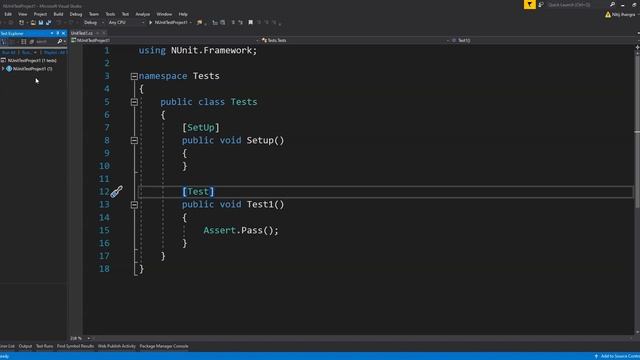Screen dimensions: 640x360
Task: Open the editor zoom percentage dropdown
Action: 80,338
